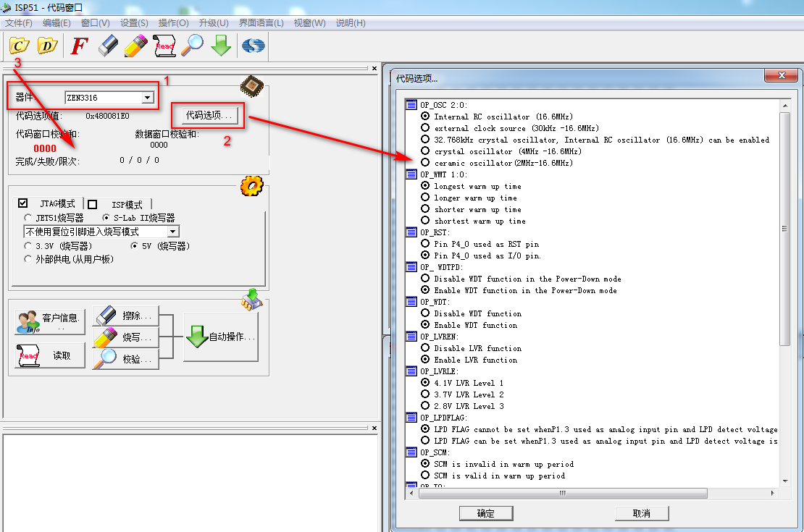Click the yellow pencil program toolbar icon

click(136, 46)
